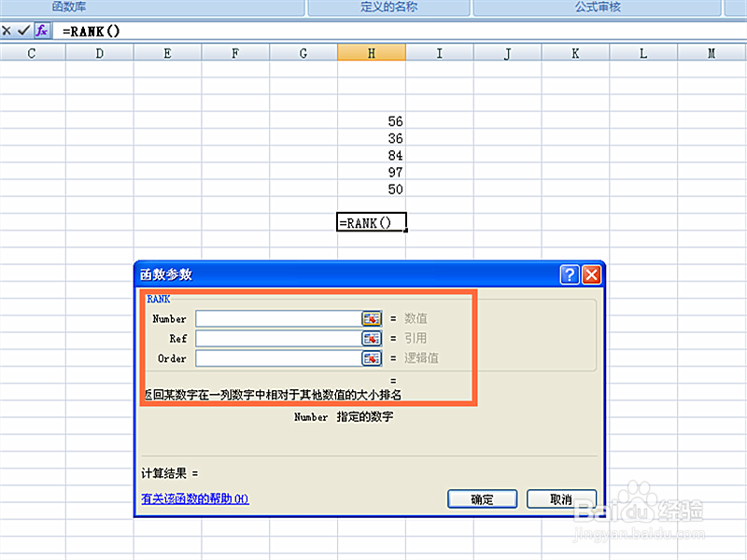747x560 pixels.
Task: Select column F header
Action: [x=235, y=53]
